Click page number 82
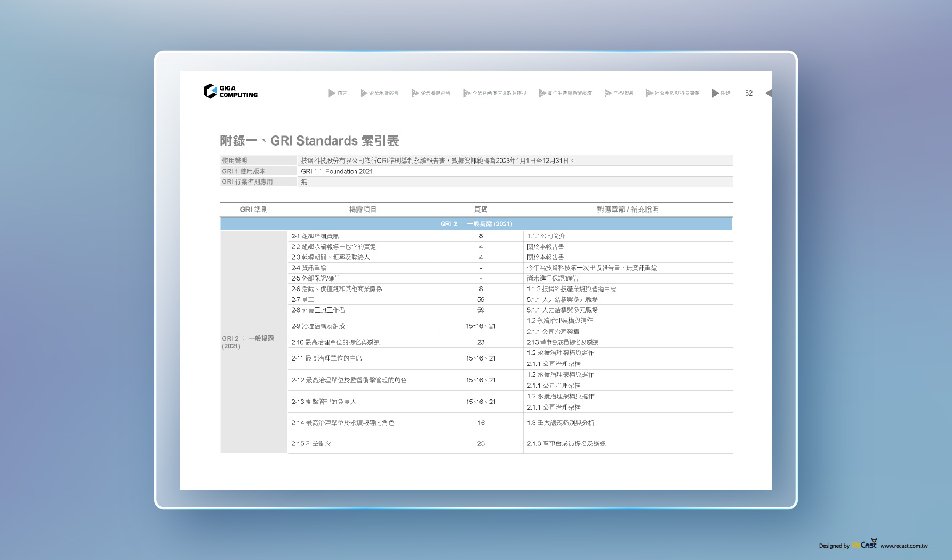 click(x=749, y=93)
